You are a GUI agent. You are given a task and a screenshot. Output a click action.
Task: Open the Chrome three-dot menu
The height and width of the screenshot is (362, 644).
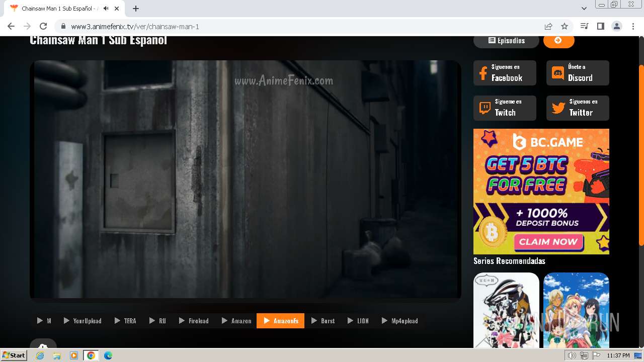(633, 26)
